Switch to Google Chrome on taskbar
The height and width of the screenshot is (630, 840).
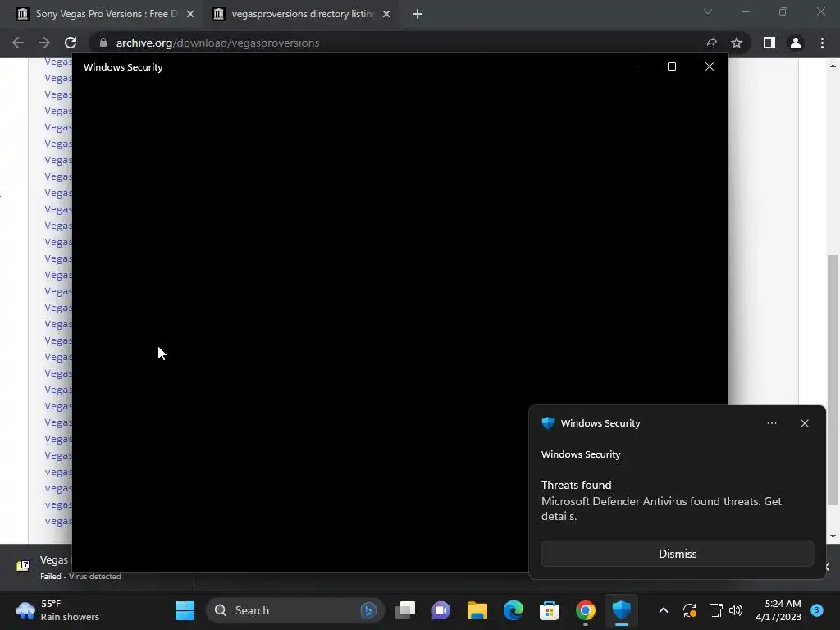click(586, 610)
